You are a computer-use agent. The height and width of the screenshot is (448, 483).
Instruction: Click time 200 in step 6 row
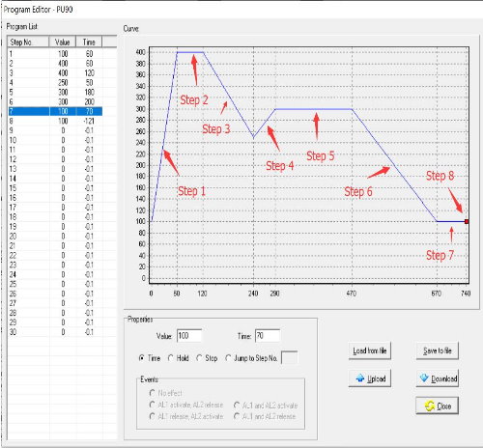point(89,102)
